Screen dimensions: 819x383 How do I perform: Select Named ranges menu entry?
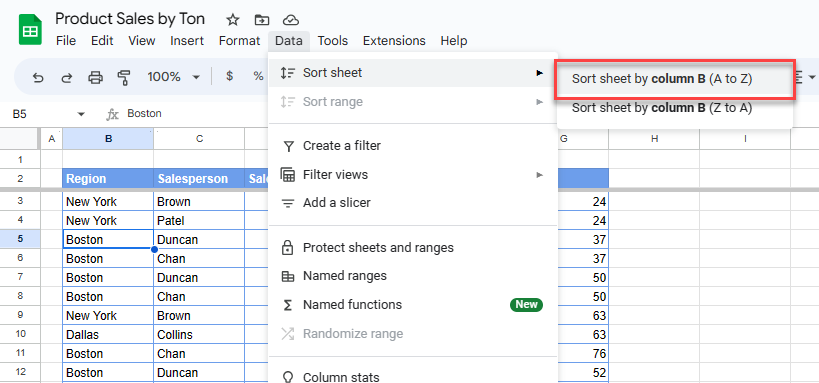click(413, 276)
